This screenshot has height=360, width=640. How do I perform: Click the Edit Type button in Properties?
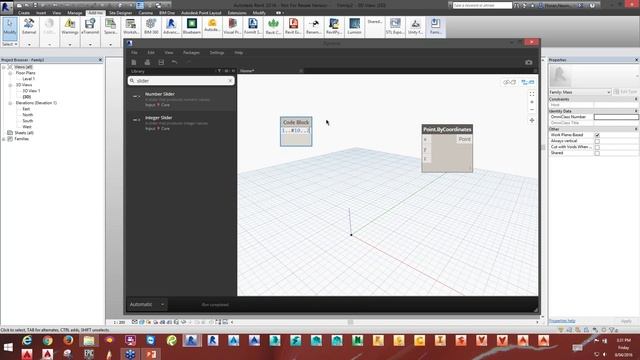point(625,92)
